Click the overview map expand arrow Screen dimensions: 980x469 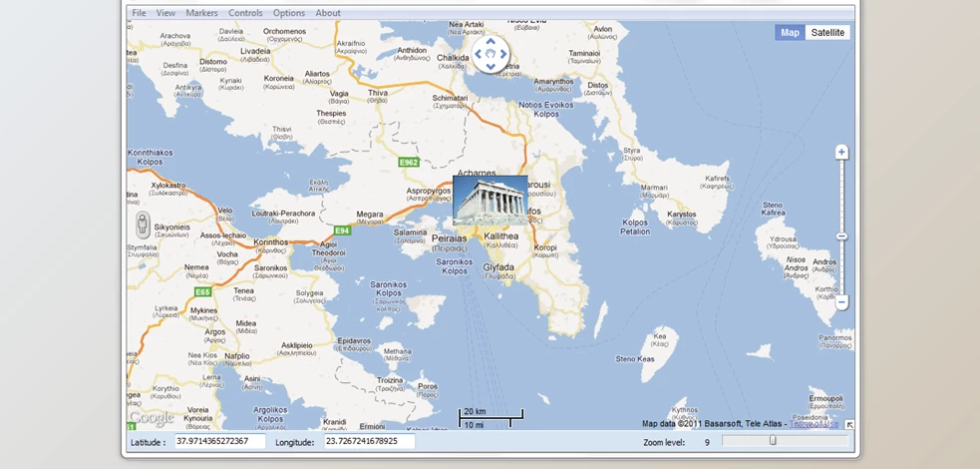tap(849, 425)
